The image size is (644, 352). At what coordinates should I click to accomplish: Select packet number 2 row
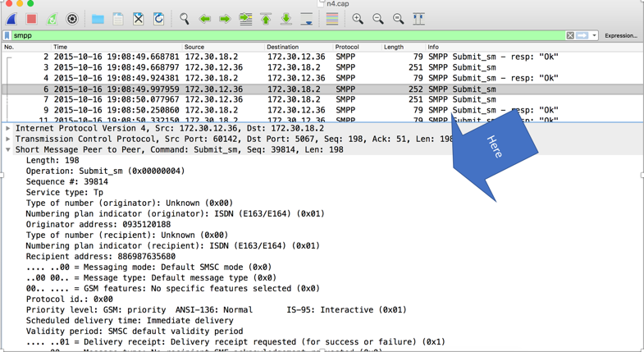tap(322, 57)
